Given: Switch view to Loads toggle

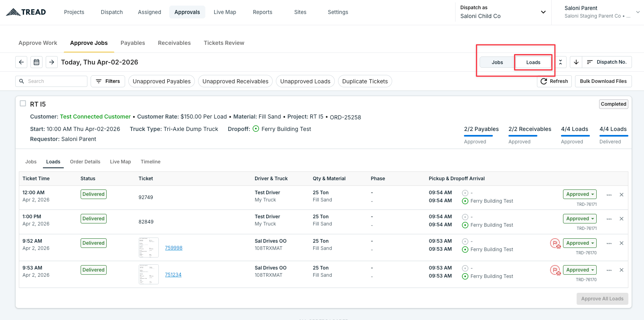Looking at the screenshot, I should [x=533, y=62].
